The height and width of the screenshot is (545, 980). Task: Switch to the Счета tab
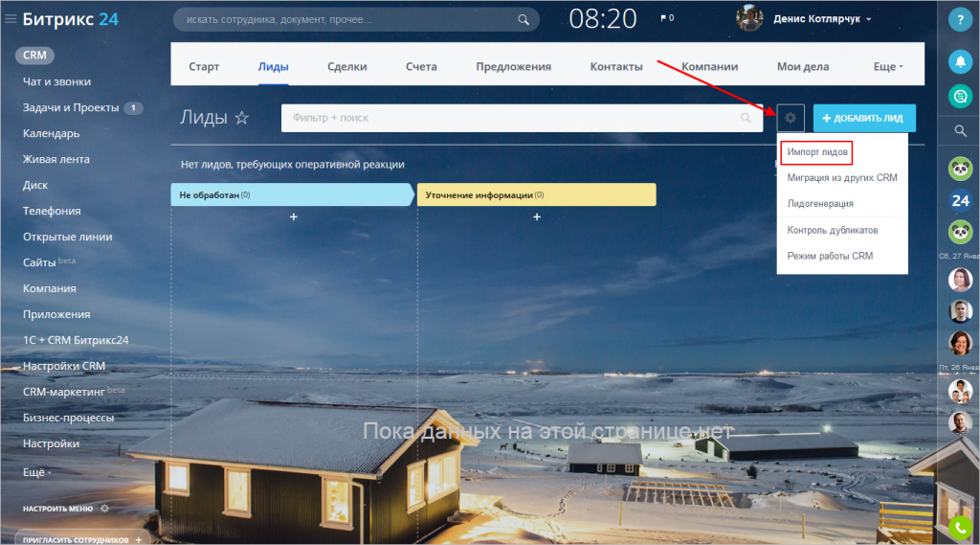tap(421, 66)
